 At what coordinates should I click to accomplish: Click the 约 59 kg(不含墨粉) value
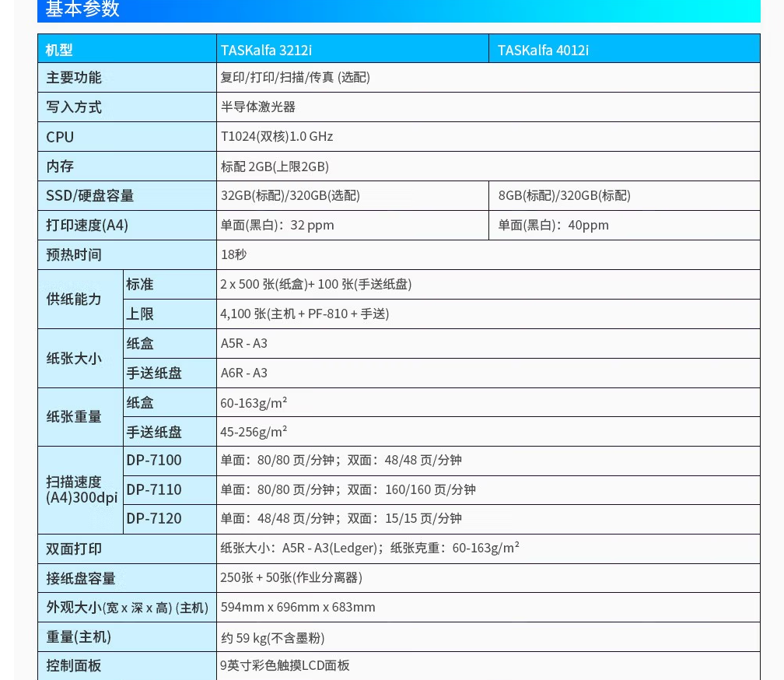(273, 638)
